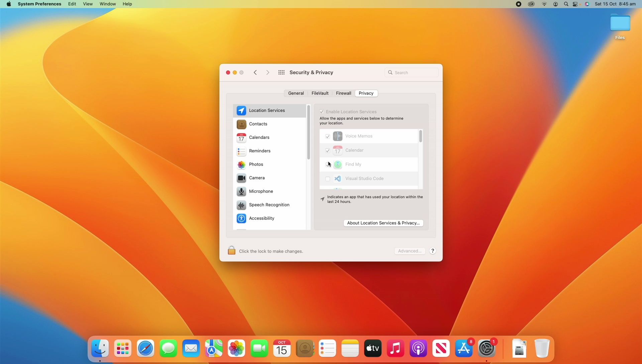642x364 pixels.
Task: Open Photos app from the Dock
Action: click(x=236, y=349)
